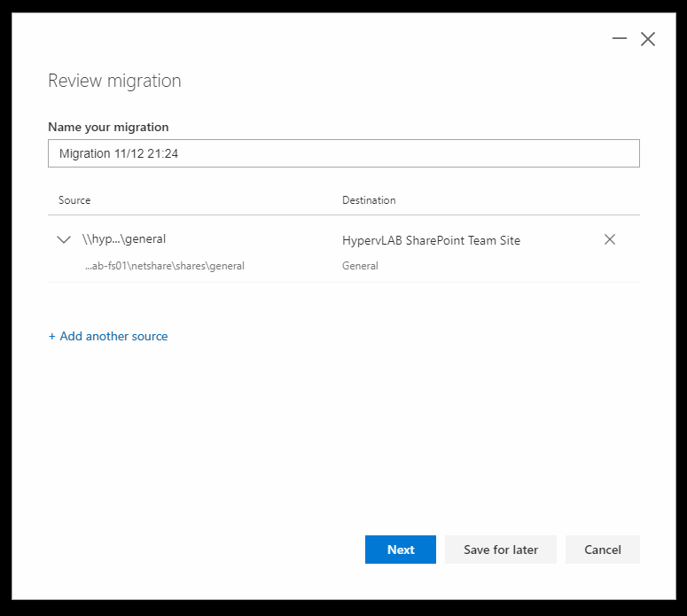Viewport: 687px width, 616px height.
Task: Click the Source column header
Action: (x=74, y=200)
